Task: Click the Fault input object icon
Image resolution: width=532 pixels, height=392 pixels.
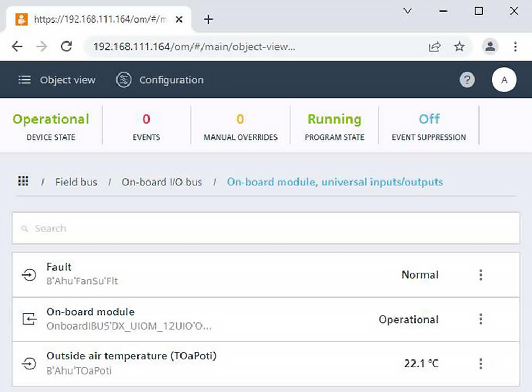Action: (x=29, y=274)
